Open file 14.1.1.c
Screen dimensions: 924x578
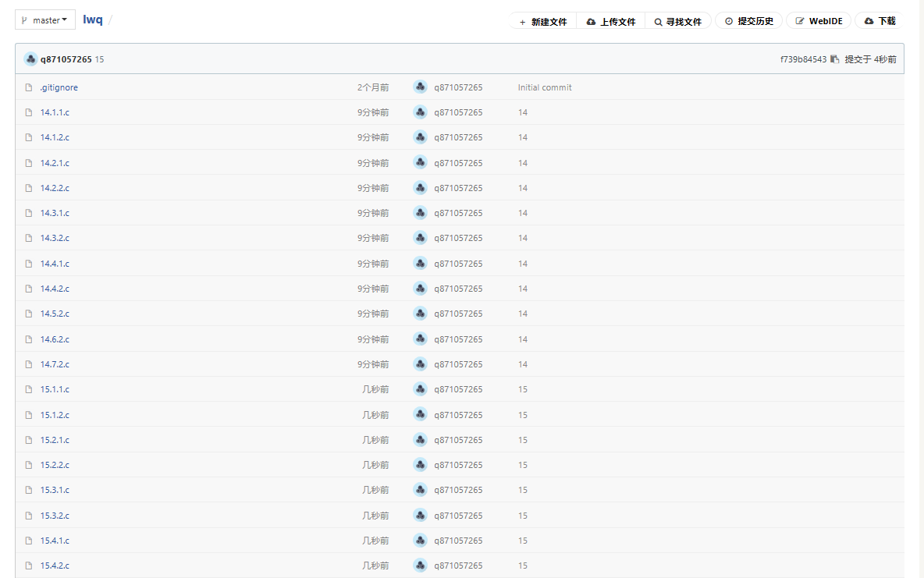[x=55, y=112]
